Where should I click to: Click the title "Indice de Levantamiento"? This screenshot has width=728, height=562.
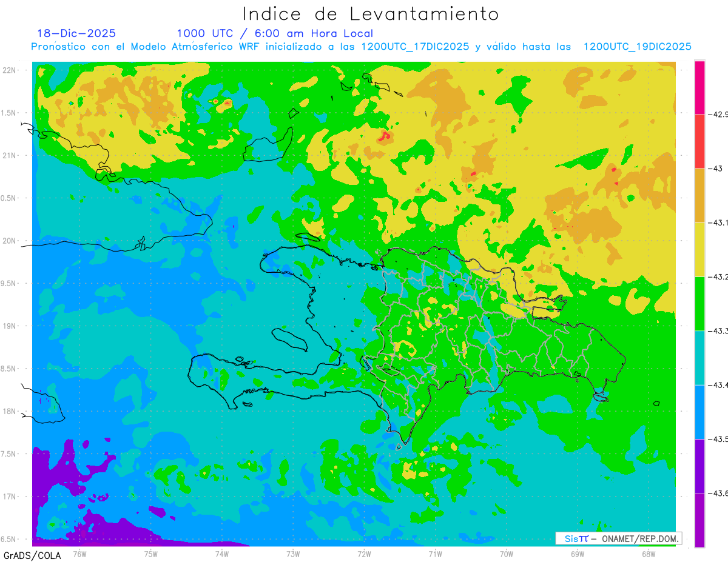(370, 14)
